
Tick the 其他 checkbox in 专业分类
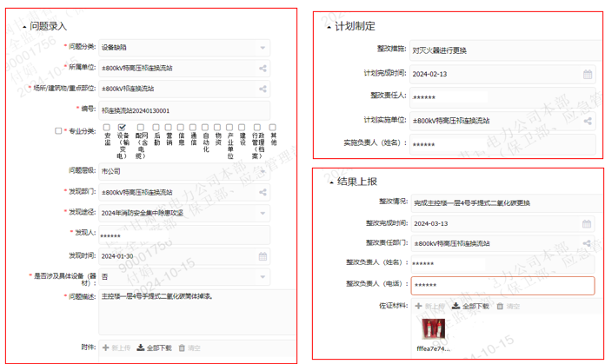272,128
